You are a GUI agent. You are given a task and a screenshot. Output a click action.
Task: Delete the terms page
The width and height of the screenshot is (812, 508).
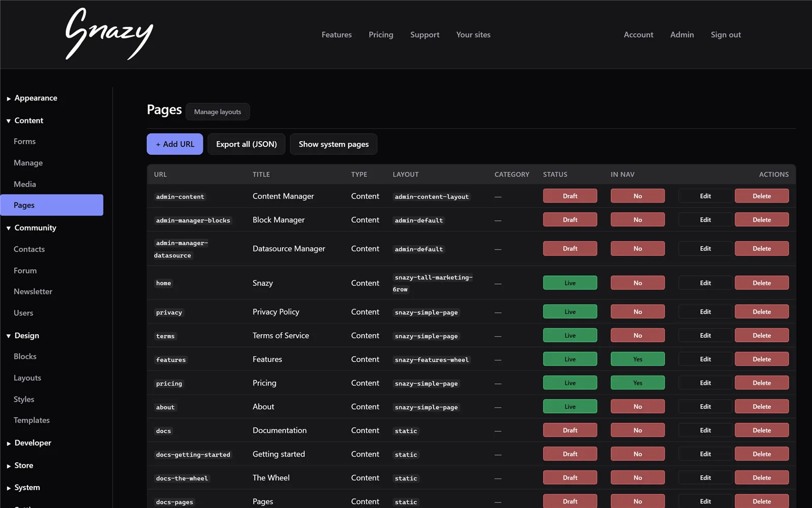[x=762, y=335]
